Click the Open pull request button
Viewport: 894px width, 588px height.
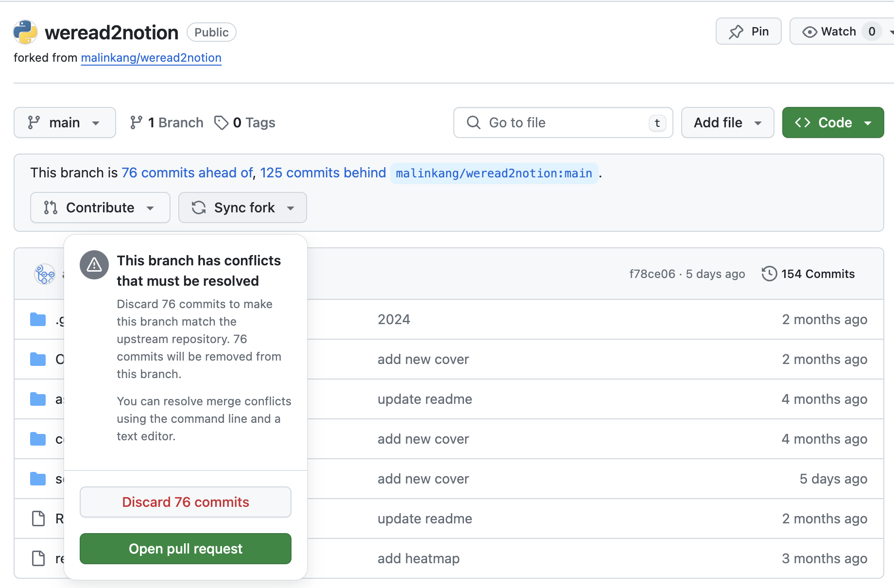coord(186,549)
